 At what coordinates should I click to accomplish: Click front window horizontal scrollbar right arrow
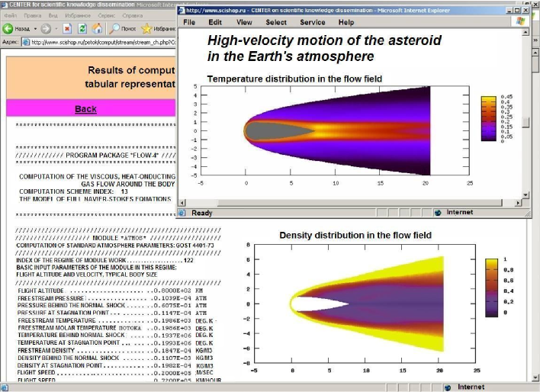pyautogui.click(x=519, y=203)
